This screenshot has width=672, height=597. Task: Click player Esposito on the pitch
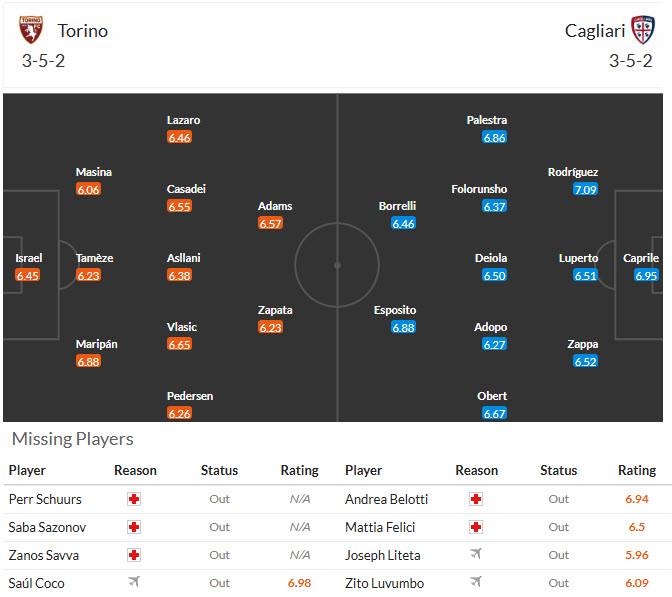pos(395,310)
